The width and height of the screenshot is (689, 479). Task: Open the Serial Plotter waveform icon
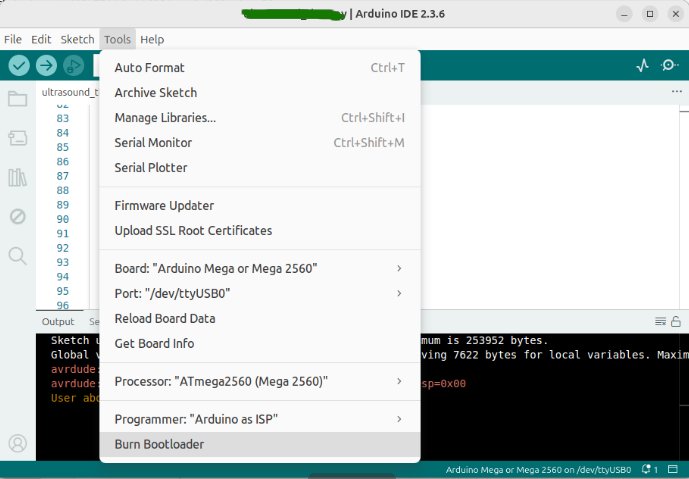click(642, 65)
